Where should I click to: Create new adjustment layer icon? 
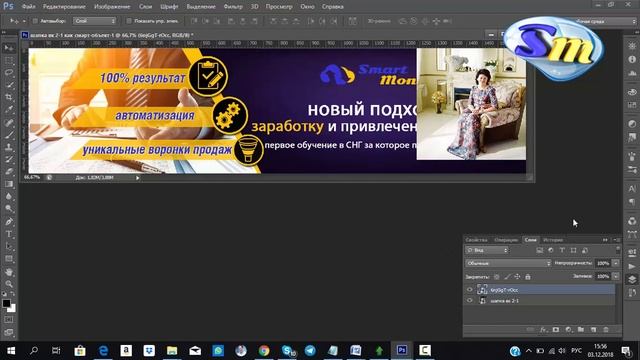click(568, 329)
